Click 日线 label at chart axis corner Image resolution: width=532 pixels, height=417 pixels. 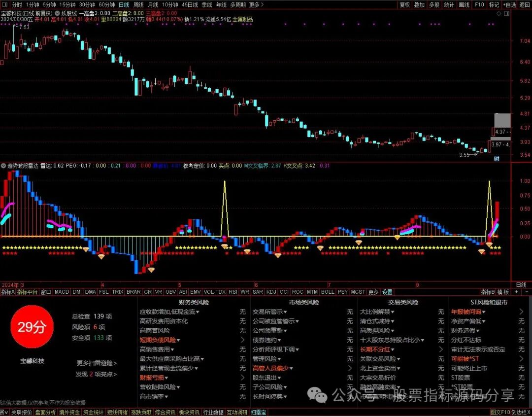click(x=521, y=284)
